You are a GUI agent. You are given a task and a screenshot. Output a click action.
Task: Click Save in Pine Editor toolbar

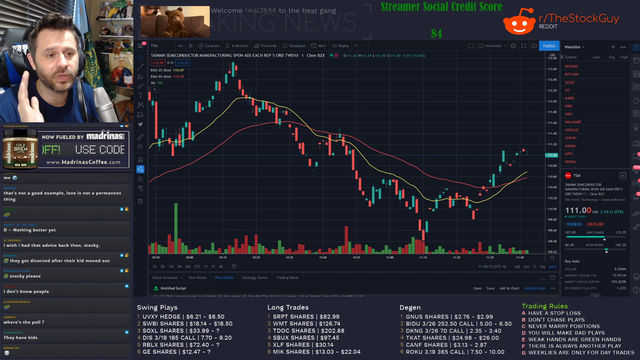click(x=490, y=288)
